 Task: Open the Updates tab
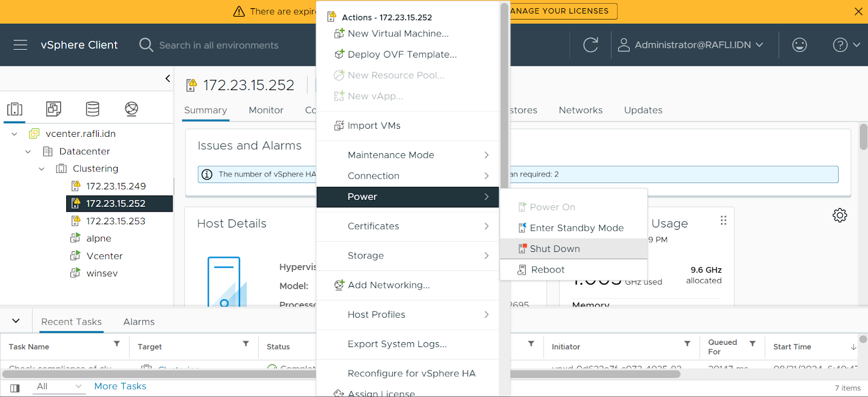click(x=643, y=110)
